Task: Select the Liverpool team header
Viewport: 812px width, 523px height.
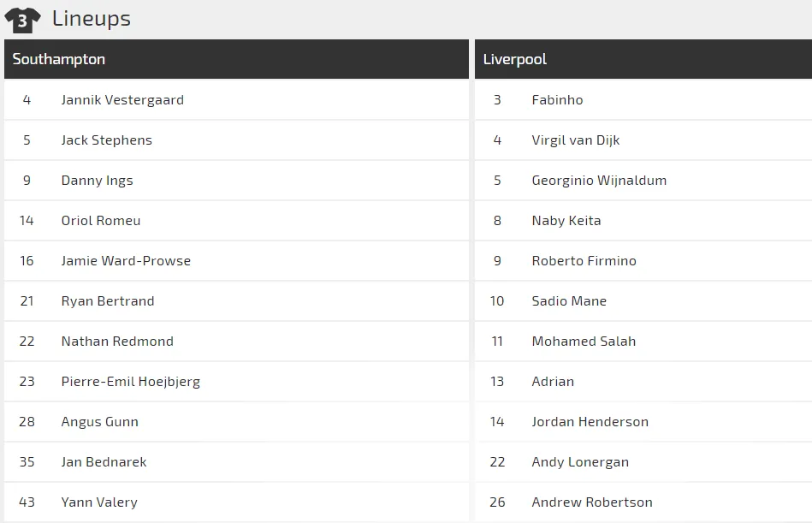Action: (515, 59)
